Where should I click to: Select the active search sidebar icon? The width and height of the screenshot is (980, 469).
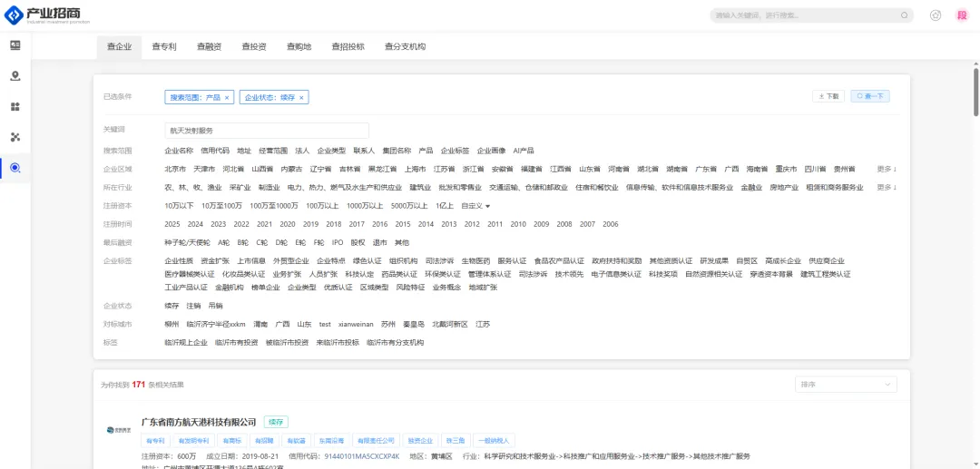[15, 167]
